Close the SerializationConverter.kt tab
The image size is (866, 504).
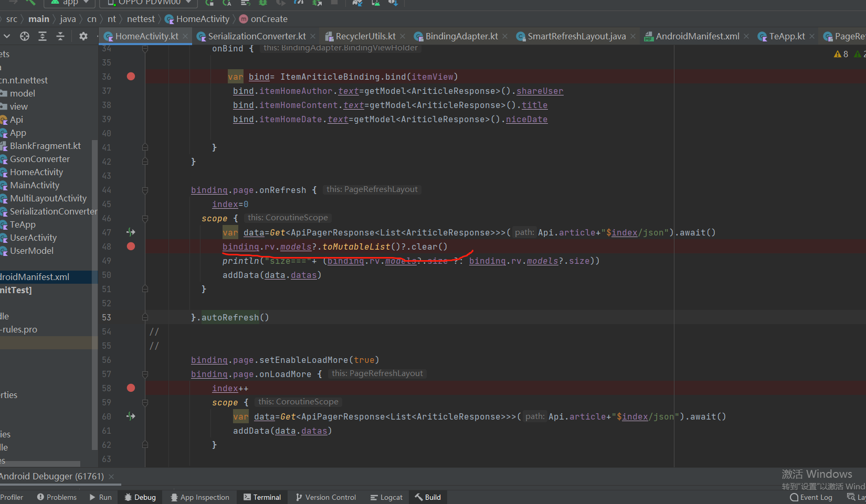tap(313, 36)
